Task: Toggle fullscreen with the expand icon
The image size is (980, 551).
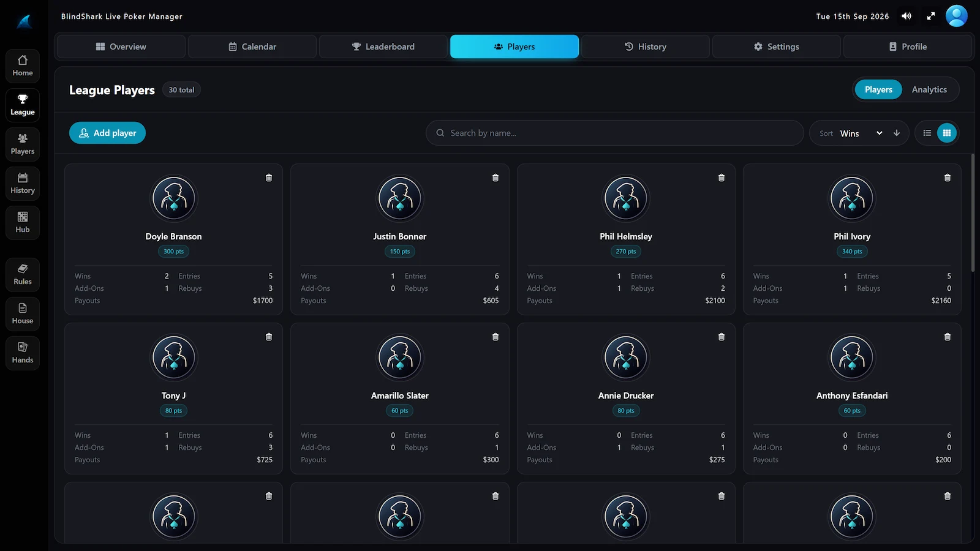Action: coord(931,17)
